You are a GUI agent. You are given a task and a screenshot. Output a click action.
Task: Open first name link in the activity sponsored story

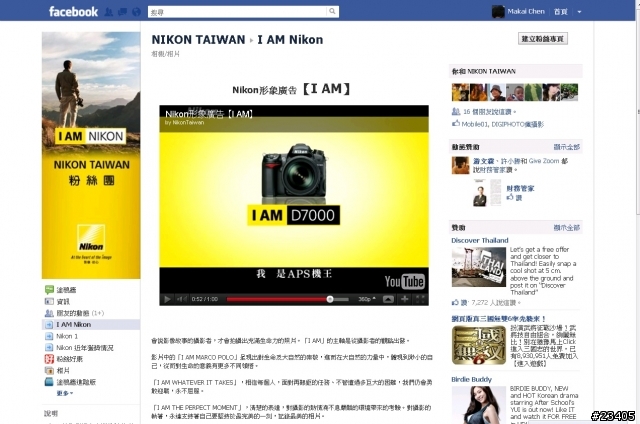pos(484,161)
